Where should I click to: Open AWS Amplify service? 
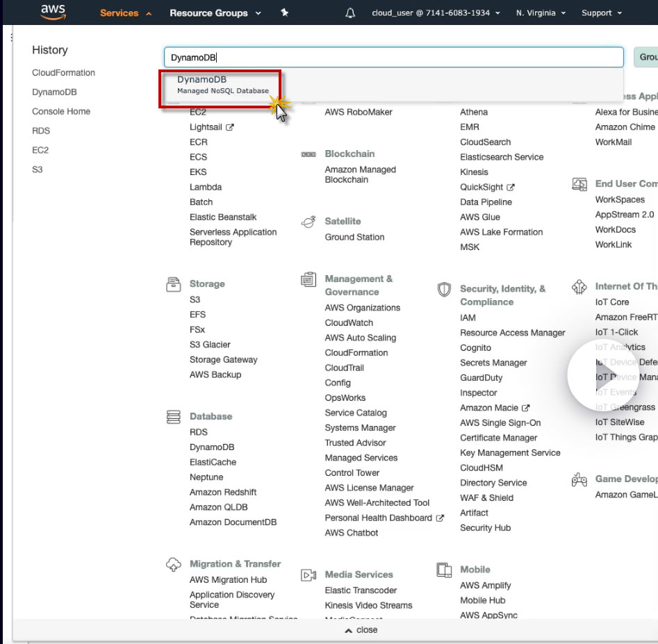click(485, 586)
